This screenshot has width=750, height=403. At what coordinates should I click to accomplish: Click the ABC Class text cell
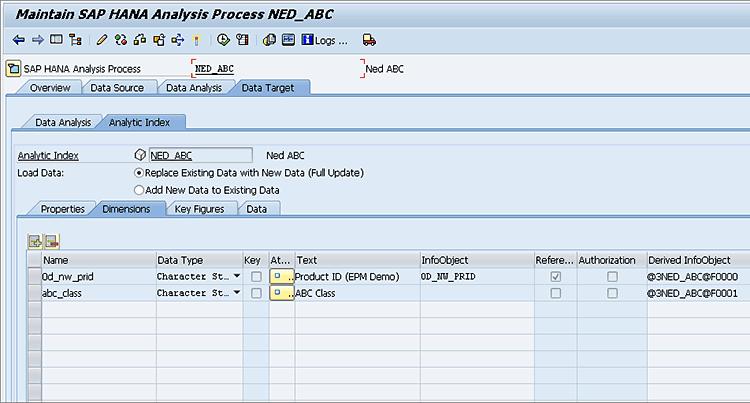(357, 293)
